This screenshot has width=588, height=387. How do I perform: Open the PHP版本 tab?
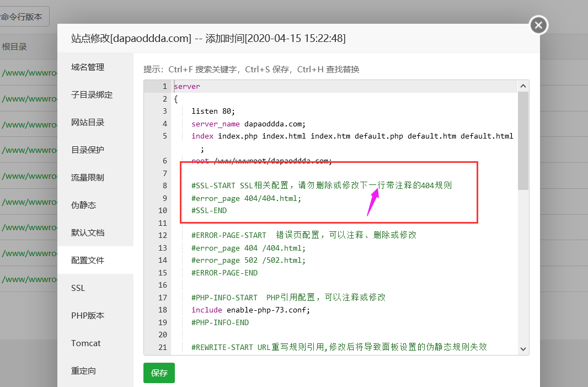pos(88,315)
